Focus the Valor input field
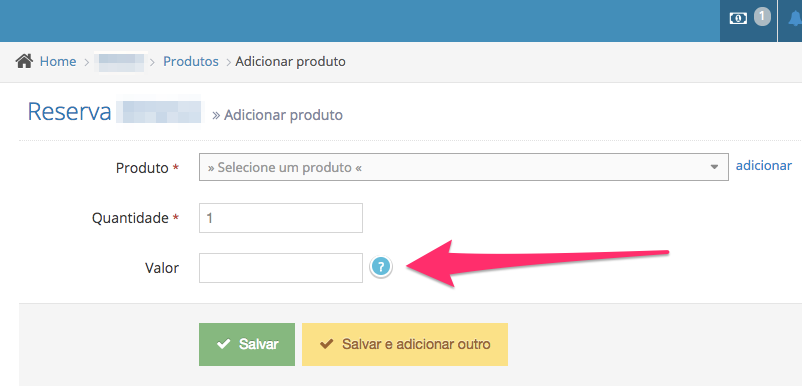The height and width of the screenshot is (391, 802). pyautogui.click(x=281, y=268)
